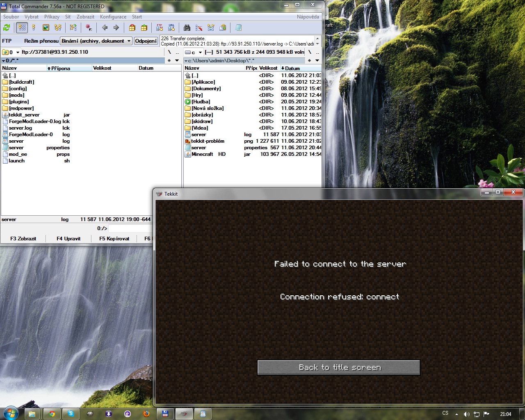525x420 pixels.
Task: Click the synchronize directories icon
Action: (x=211, y=27)
